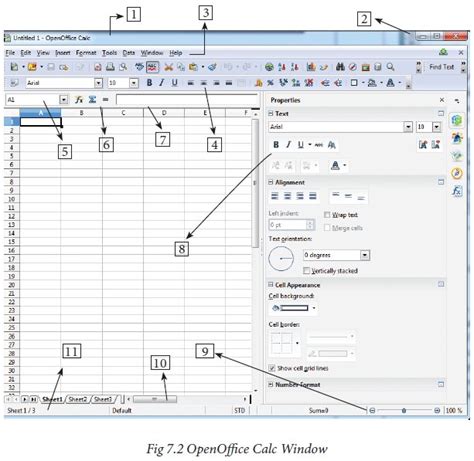Viewport: 474px width, 461px height.
Task: Click Underline in the formatting toolbar
Action: point(174,83)
